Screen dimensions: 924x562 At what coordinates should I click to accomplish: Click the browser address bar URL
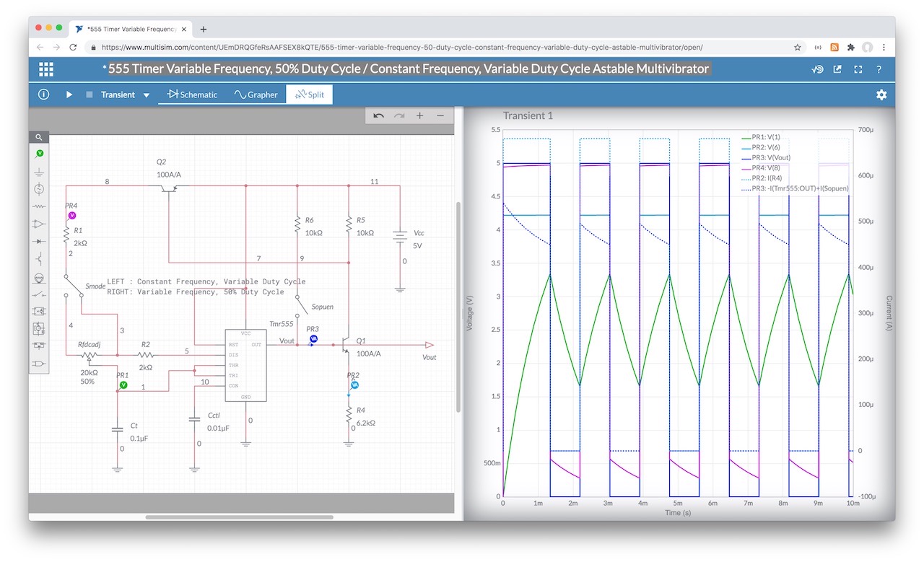tap(401, 47)
